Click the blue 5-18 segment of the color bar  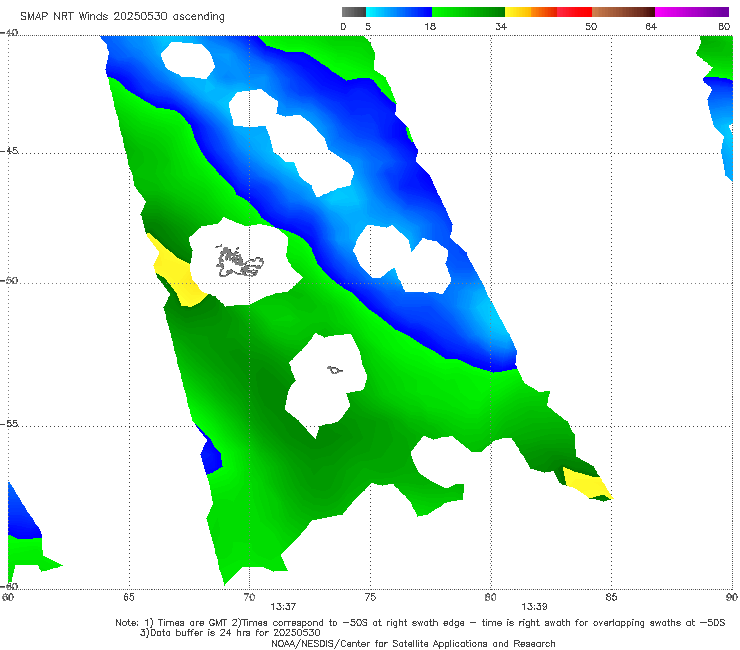pyautogui.click(x=399, y=12)
